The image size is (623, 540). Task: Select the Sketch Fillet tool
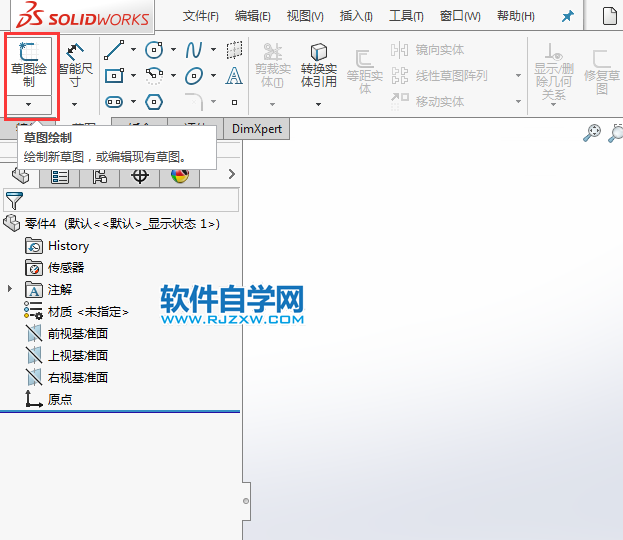click(x=194, y=102)
